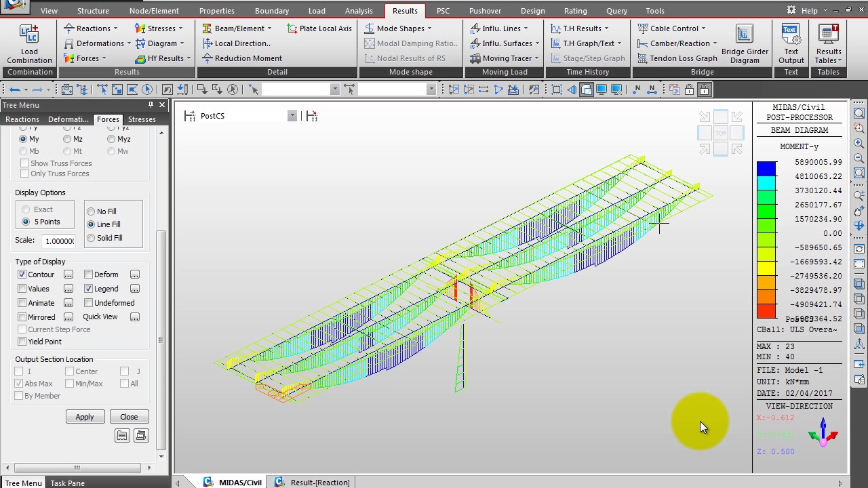Open the Pushover ribbon tab
868x488 pixels.
tap(485, 11)
